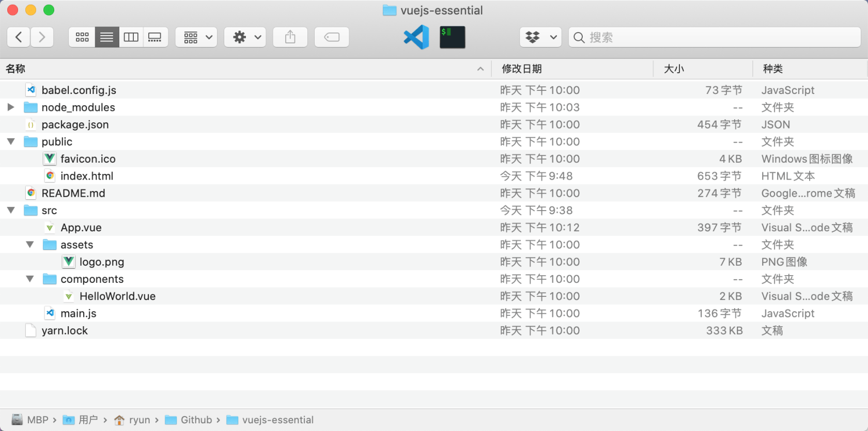This screenshot has height=431, width=868.
Task: Switch to gallery view
Action: [156, 37]
